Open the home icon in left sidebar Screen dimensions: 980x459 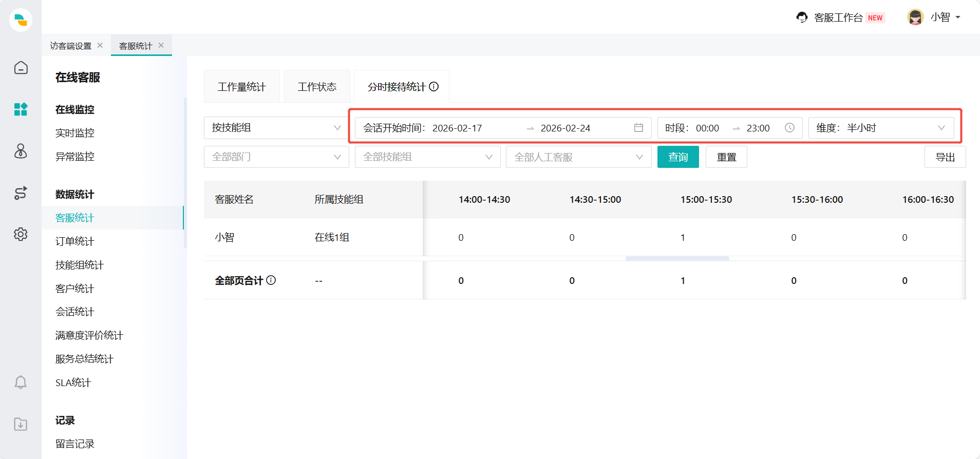21,68
